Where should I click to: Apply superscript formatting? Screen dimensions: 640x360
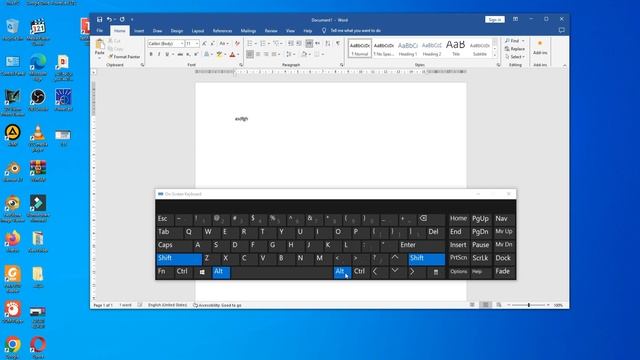pyautogui.click(x=196, y=54)
